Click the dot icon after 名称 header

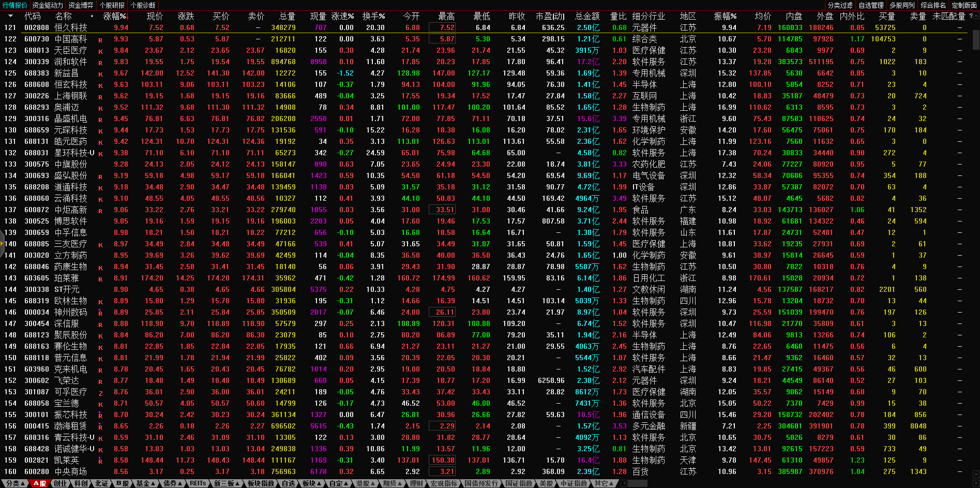click(92, 16)
